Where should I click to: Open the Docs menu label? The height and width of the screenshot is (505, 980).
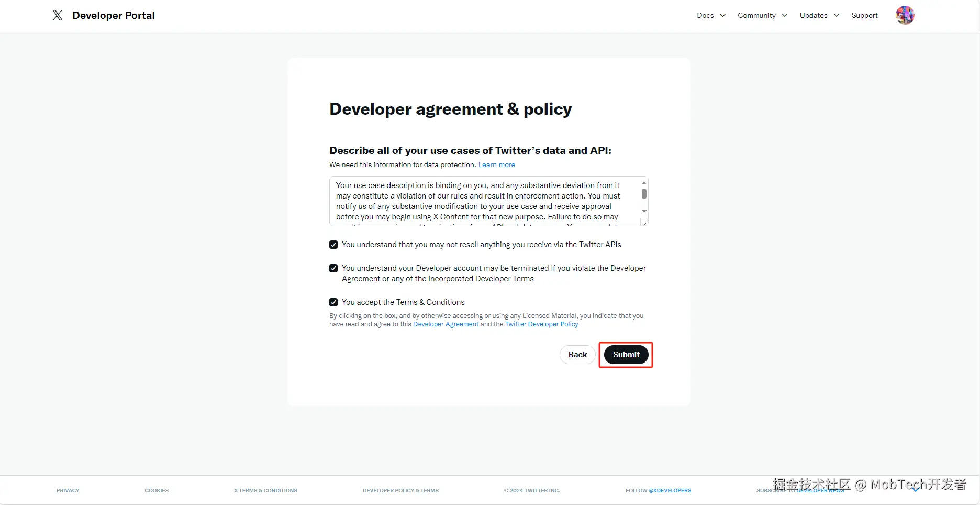[x=705, y=15]
